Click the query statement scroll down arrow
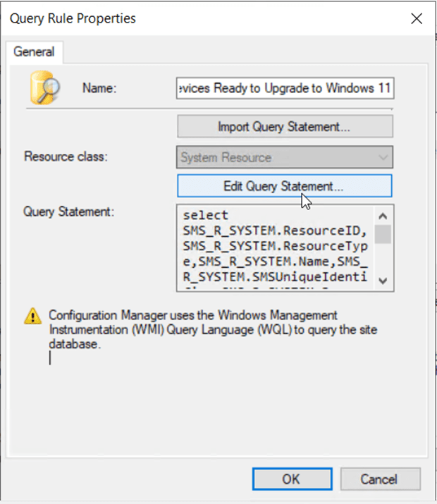 click(x=383, y=281)
